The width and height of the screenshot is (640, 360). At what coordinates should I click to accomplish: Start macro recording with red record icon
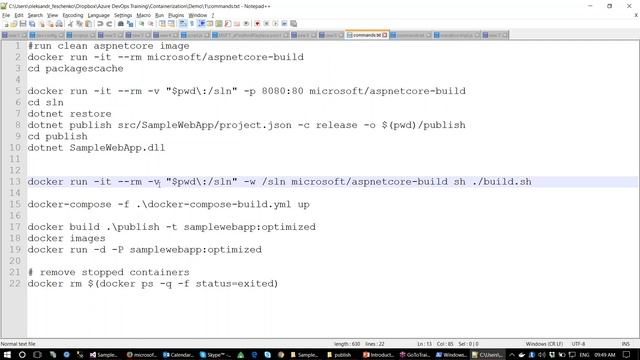[x=257, y=24]
